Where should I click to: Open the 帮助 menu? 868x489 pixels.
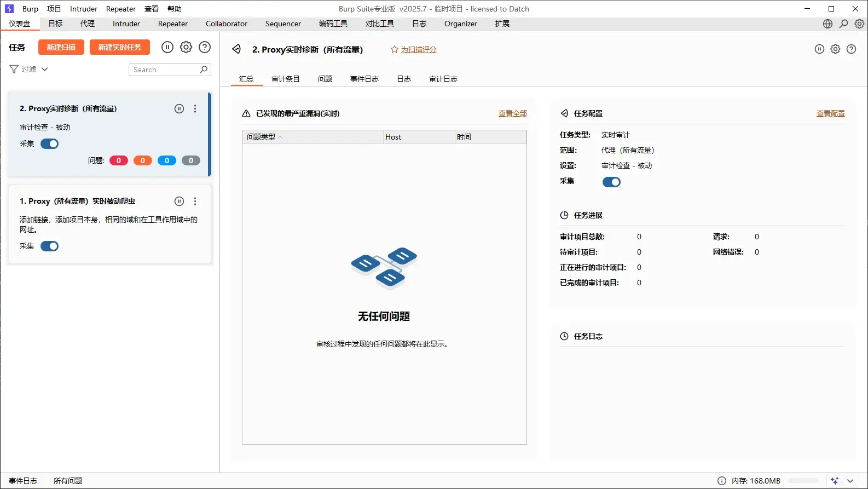pos(175,9)
